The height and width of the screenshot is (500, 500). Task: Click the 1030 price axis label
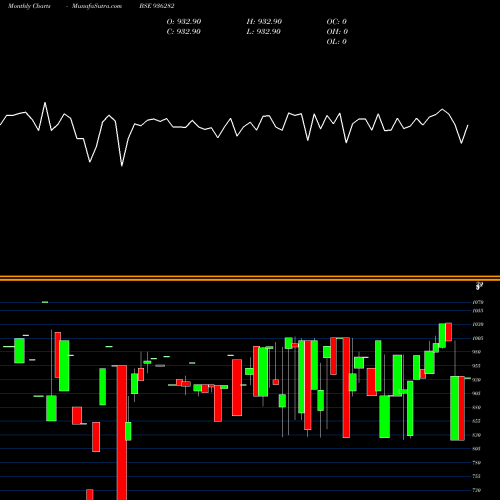[x=478, y=324]
